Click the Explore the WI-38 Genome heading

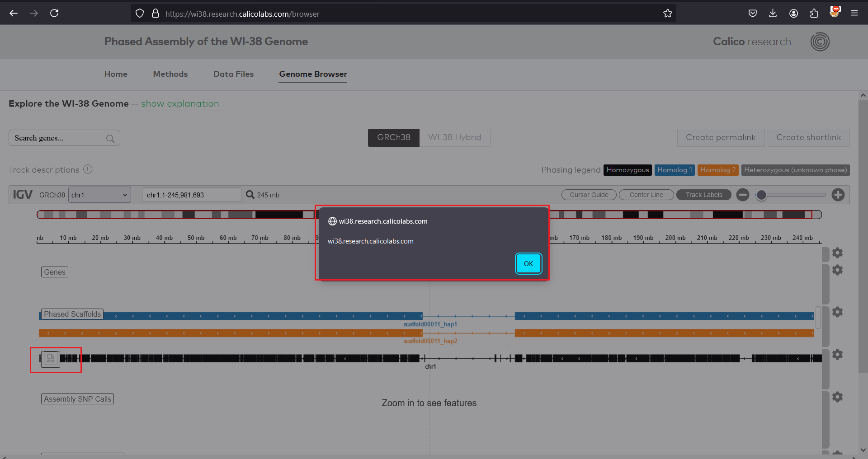pos(69,103)
